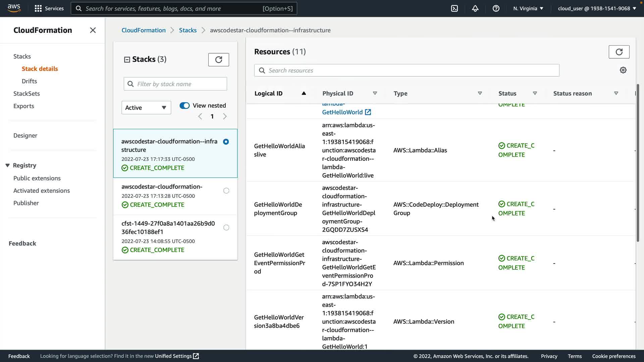Collapse the Stacks panel with minus icon
This screenshot has height=362, width=644.
pos(127,60)
